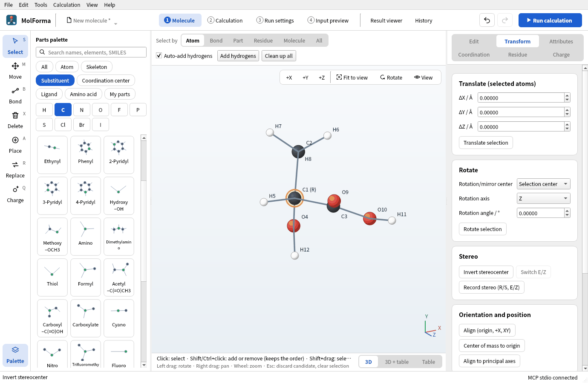Choose the Carboxyl part
This screenshot has height=383, width=588.
point(52,318)
